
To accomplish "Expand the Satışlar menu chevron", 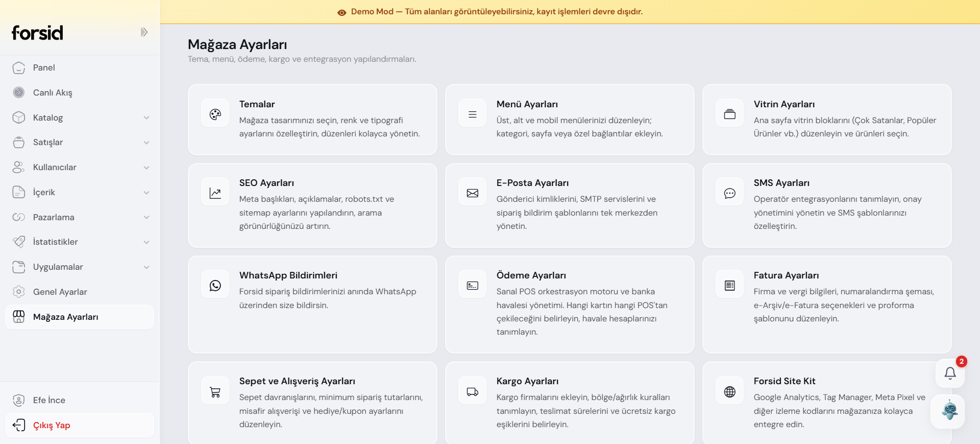I will click(146, 143).
